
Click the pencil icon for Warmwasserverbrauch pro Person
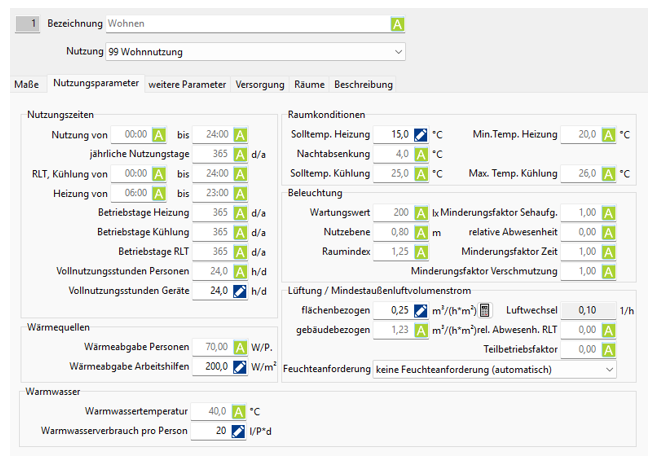pyautogui.click(x=241, y=431)
